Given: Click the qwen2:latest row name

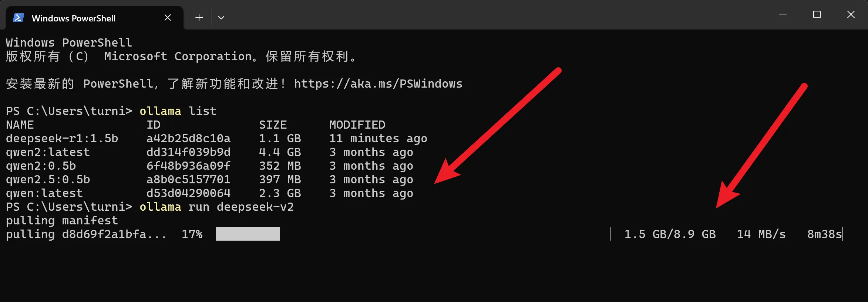Looking at the screenshot, I should point(48,152).
